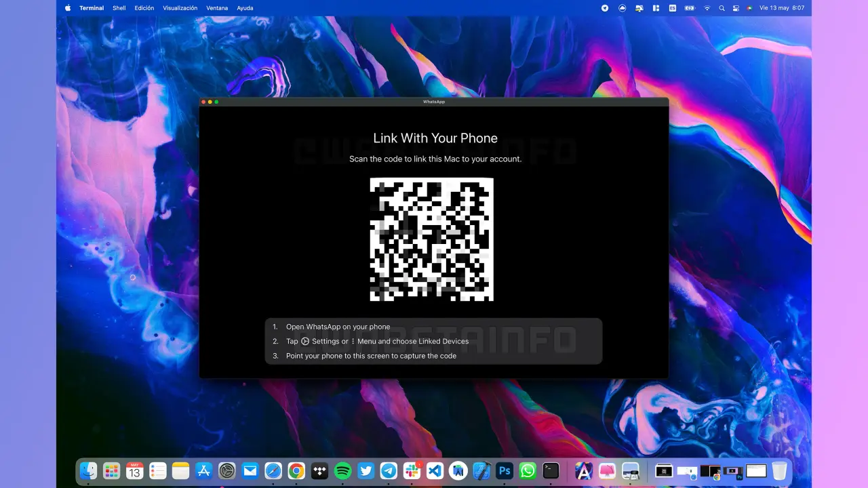Open WhatsApp from the dock
This screenshot has width=868, height=488.
click(x=528, y=470)
